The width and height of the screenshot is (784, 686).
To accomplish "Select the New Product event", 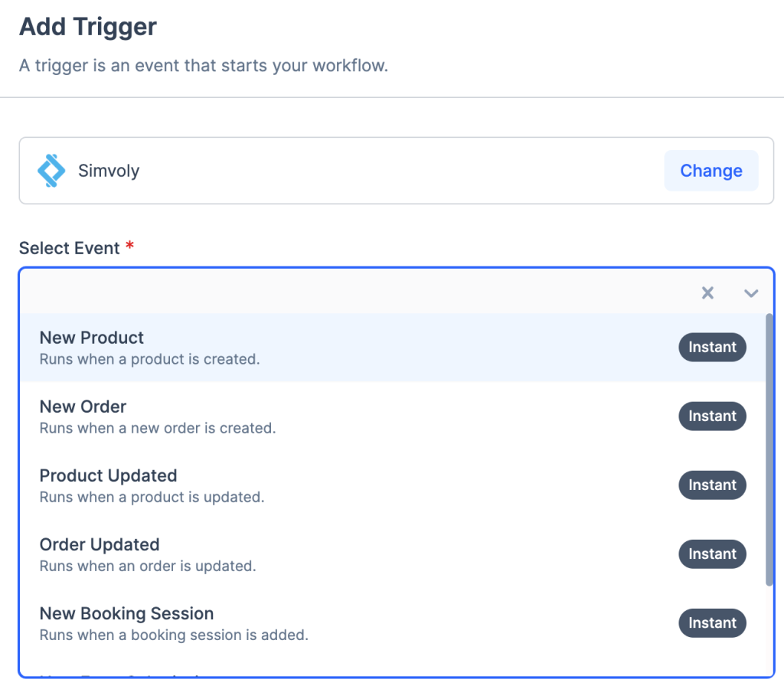I will pyautogui.click(x=92, y=338).
